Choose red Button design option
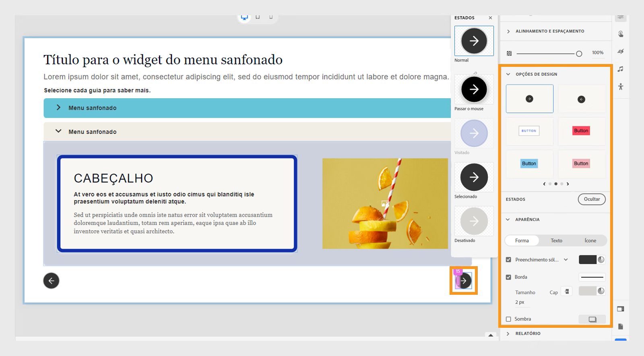 [x=582, y=131]
